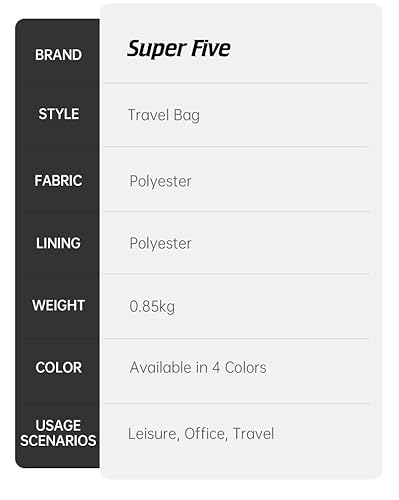Click the WEIGHT label

(x=58, y=305)
